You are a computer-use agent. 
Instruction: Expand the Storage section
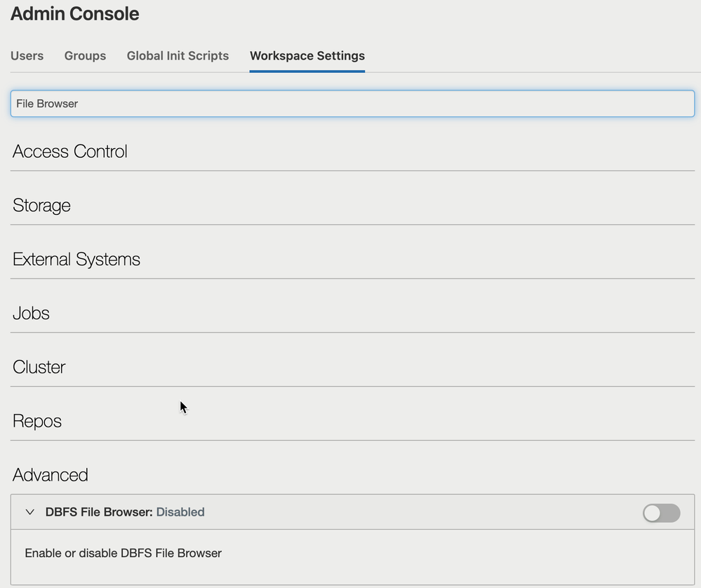point(41,206)
